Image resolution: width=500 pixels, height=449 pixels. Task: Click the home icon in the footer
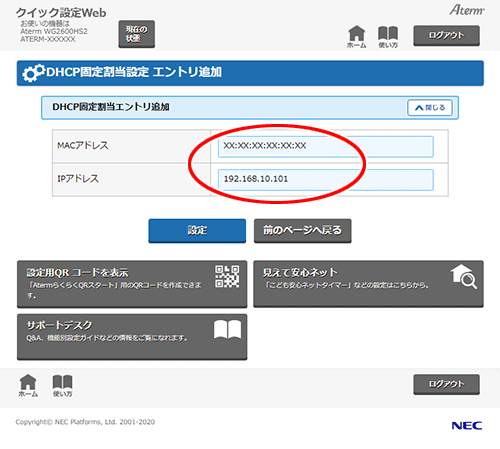(28, 385)
